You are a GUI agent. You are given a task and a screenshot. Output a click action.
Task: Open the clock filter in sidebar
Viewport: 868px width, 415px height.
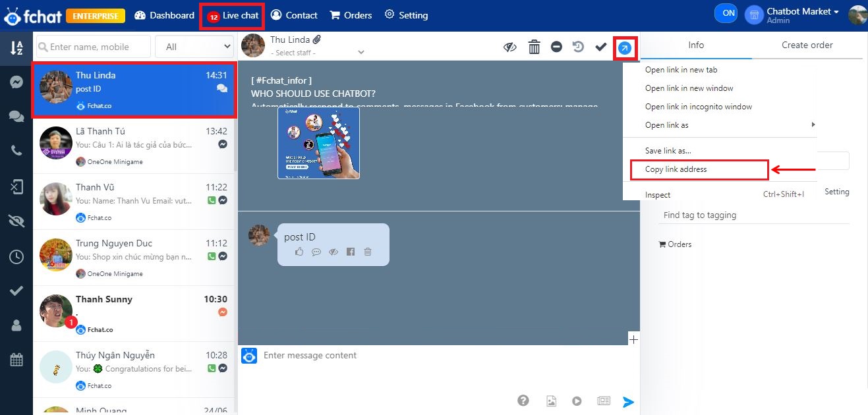coord(16,257)
